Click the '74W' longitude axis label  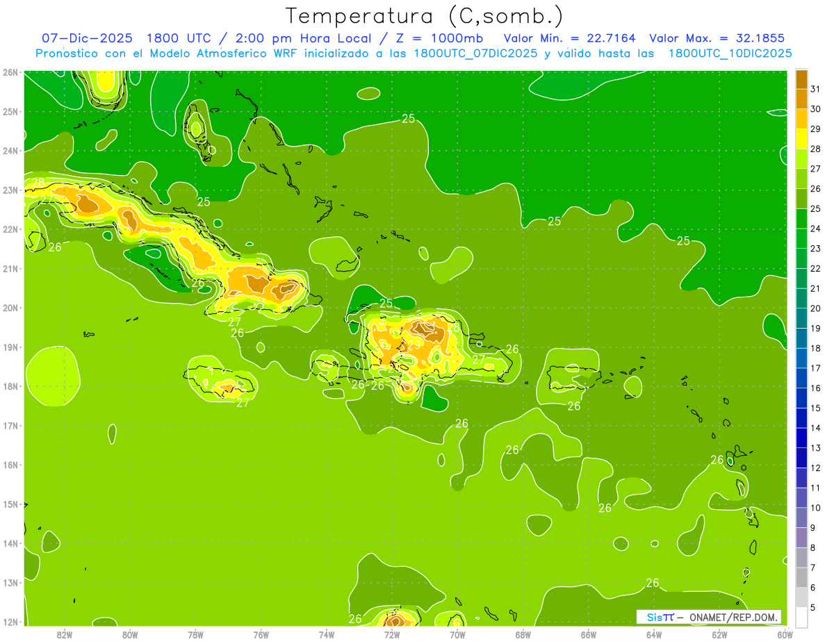tap(326, 634)
